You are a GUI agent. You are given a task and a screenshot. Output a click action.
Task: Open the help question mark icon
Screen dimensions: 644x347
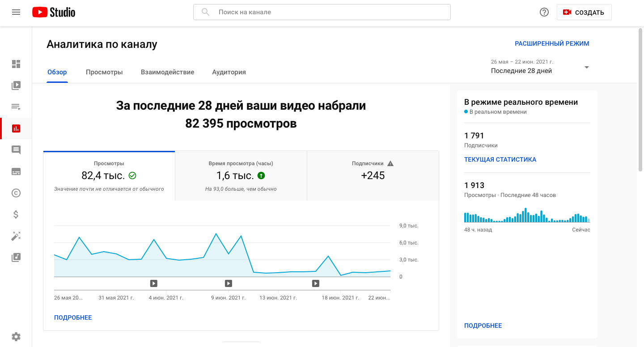click(544, 12)
